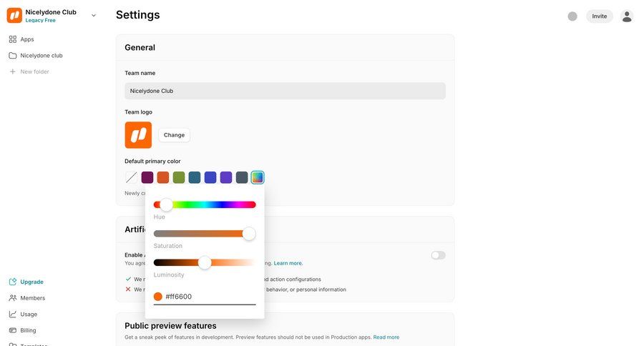Click the Apps grid icon in sidebar
The height and width of the screenshot is (346, 644).
click(x=13, y=39)
